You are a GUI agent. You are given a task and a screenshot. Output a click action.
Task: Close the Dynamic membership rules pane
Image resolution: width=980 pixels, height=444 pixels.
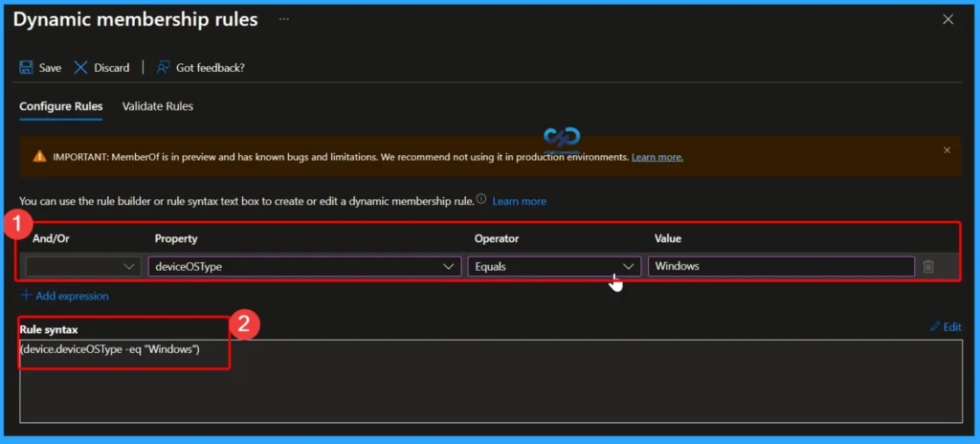click(947, 19)
